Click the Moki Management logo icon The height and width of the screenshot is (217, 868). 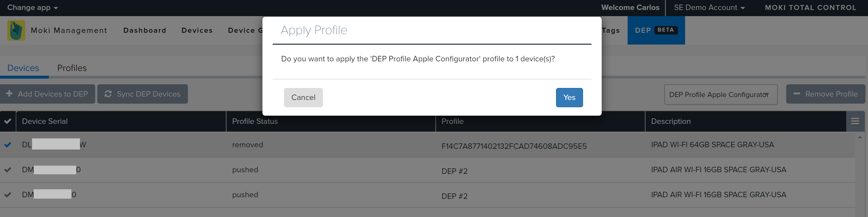click(16, 30)
